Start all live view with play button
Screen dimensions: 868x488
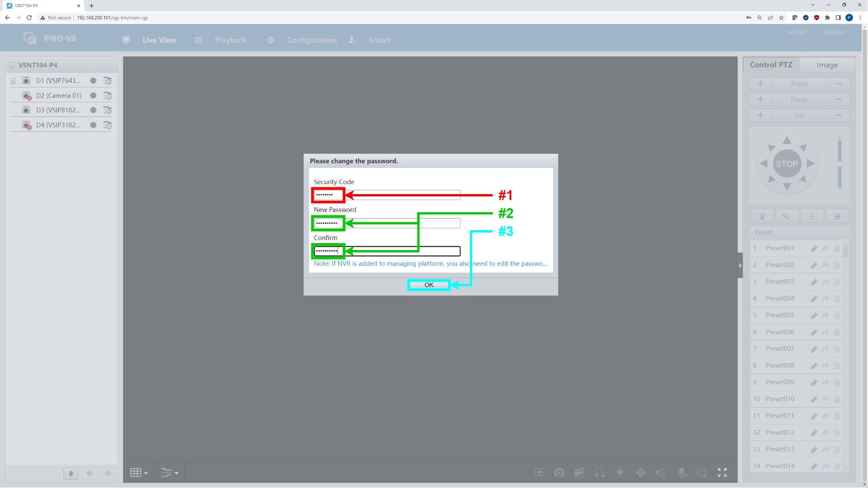71,473
